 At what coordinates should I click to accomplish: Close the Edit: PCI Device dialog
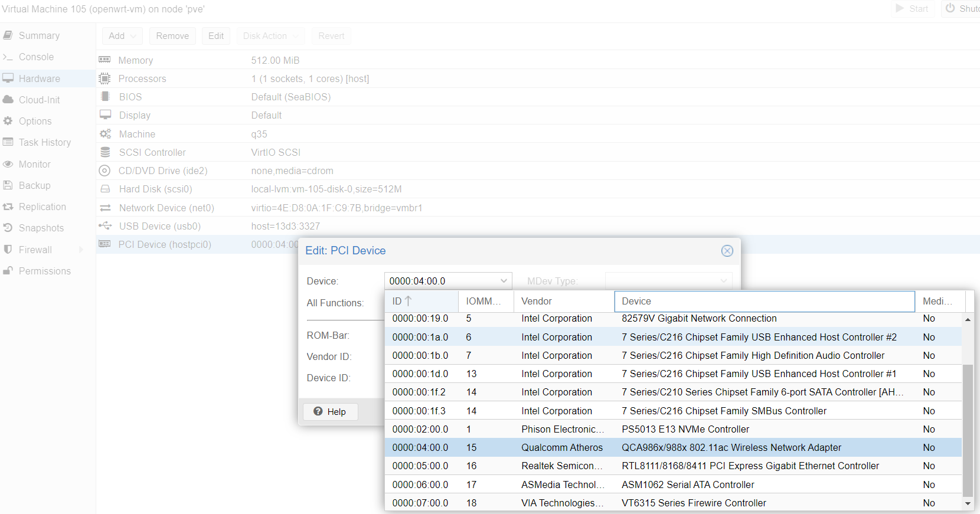coord(727,251)
